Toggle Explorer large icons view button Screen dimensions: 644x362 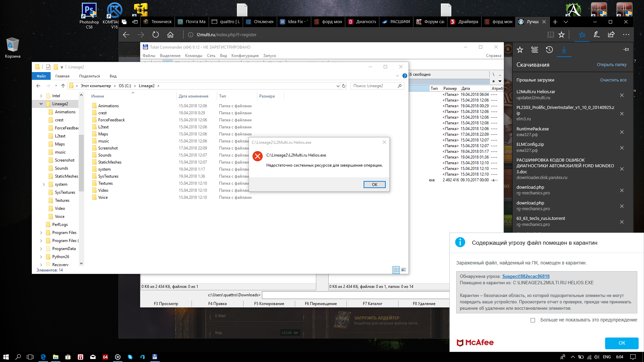404,270
